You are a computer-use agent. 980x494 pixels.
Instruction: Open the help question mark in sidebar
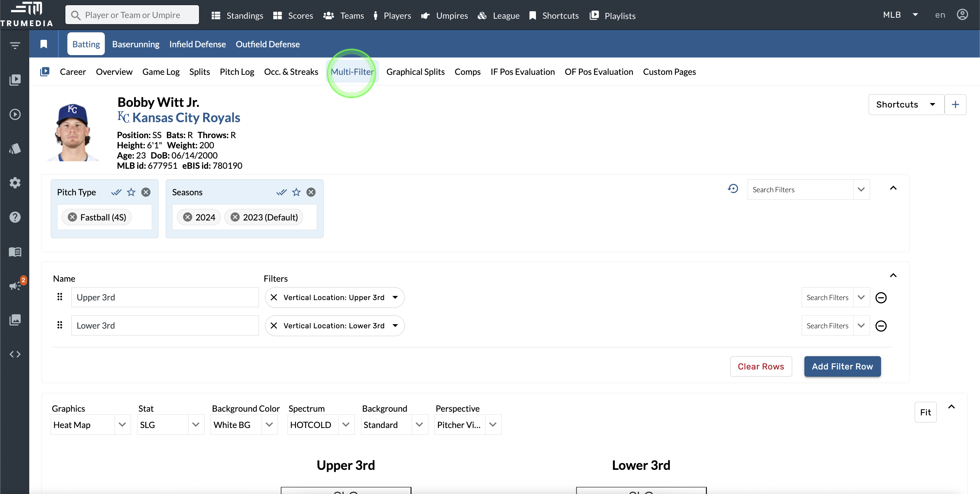click(15, 217)
